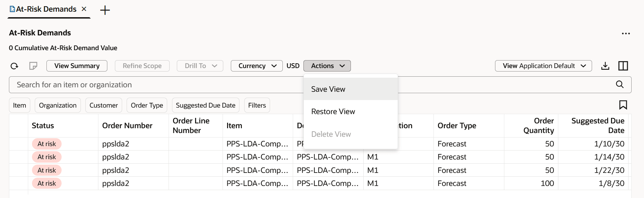Choose Restore View menu option

pyautogui.click(x=333, y=112)
